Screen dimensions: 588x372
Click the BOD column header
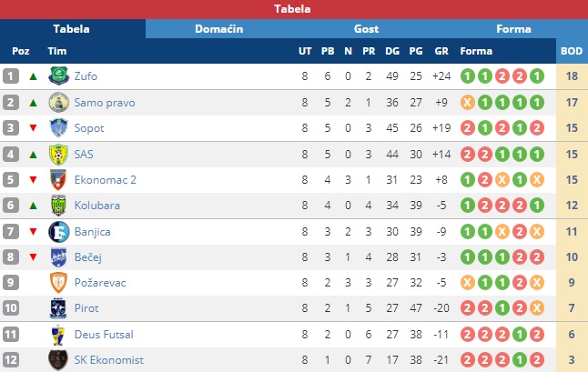click(x=572, y=51)
